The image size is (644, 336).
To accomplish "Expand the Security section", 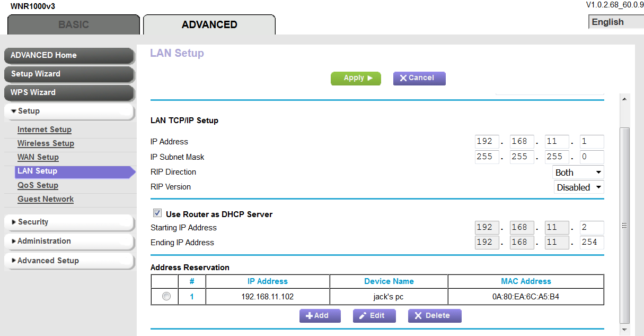I will (x=69, y=222).
